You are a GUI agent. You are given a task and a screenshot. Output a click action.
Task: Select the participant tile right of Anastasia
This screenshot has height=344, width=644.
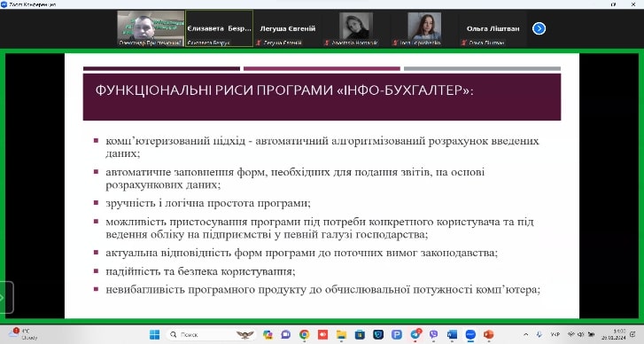point(424,28)
